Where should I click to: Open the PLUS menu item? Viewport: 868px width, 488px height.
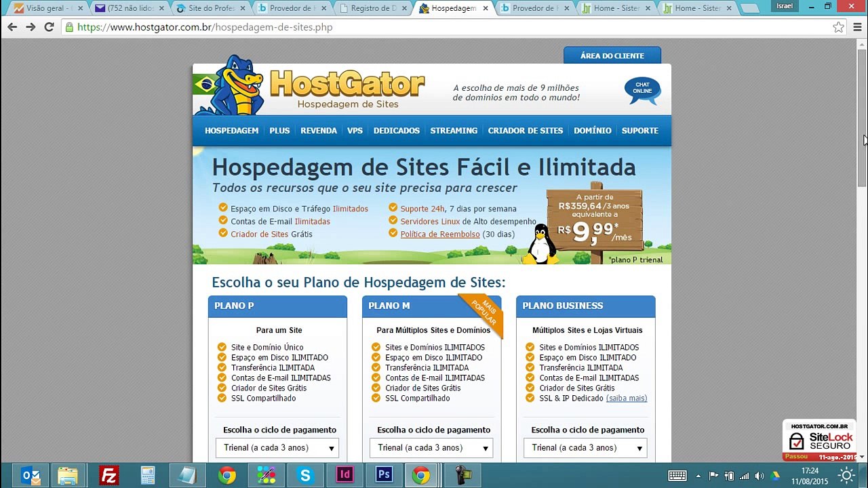tap(279, 131)
